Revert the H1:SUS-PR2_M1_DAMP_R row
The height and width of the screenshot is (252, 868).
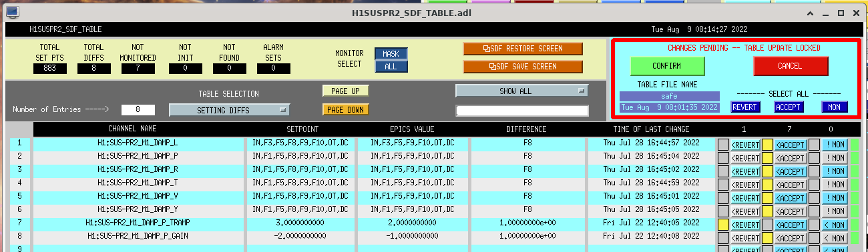click(745, 171)
